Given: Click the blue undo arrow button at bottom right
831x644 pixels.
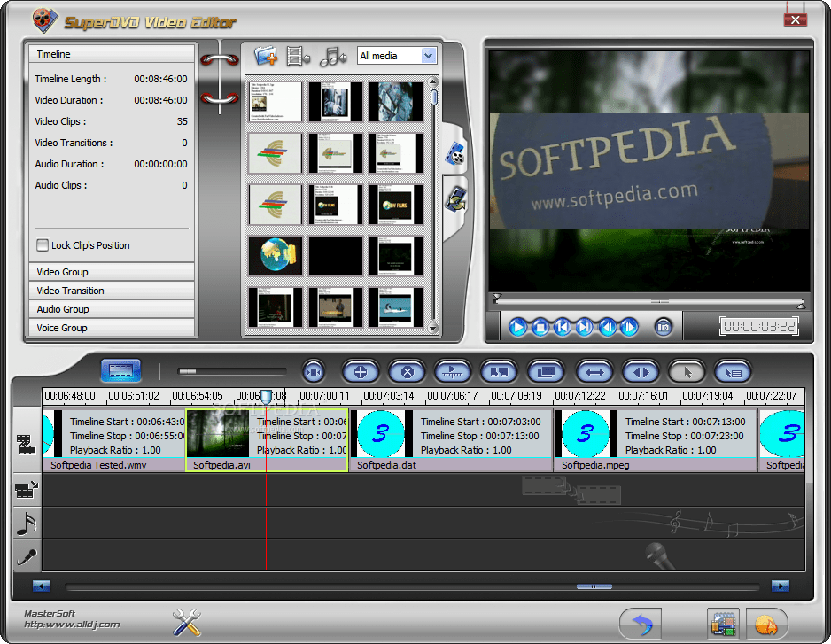Looking at the screenshot, I should pos(640,623).
